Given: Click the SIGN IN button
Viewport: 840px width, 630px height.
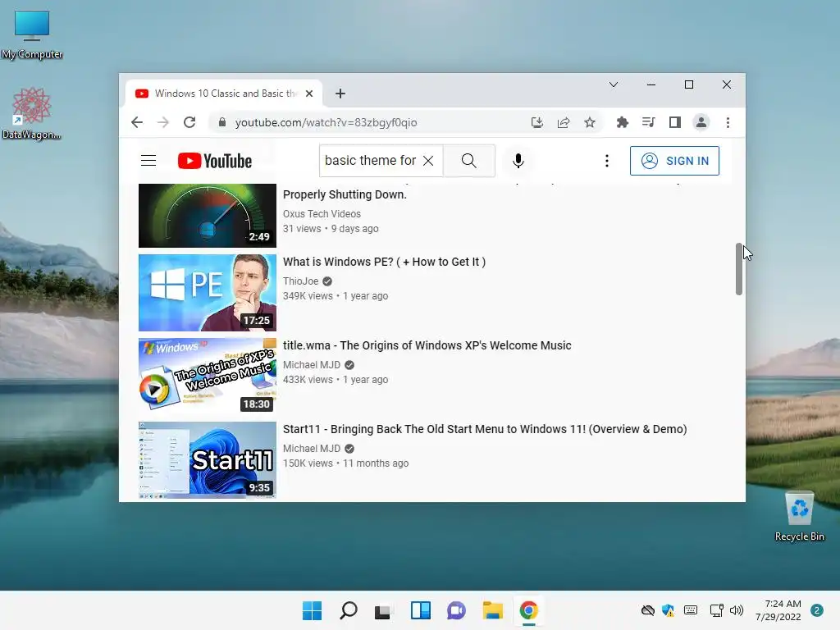Looking at the screenshot, I should 674,161.
